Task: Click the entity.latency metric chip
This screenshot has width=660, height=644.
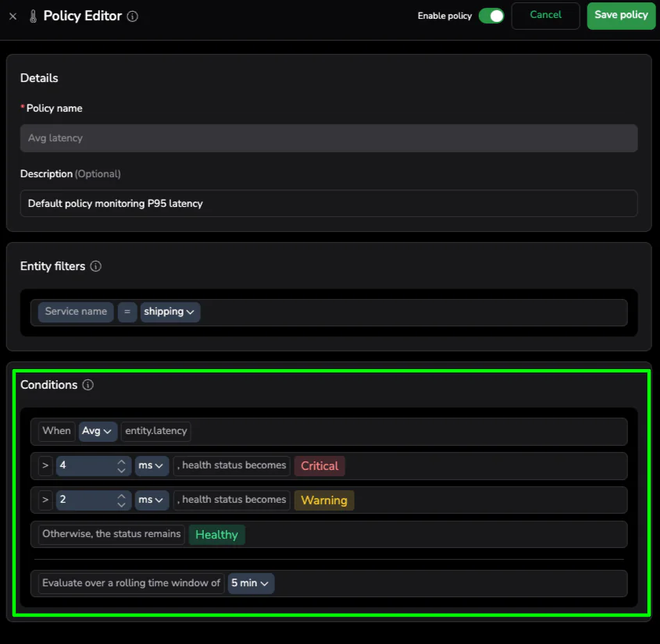Action: pyautogui.click(x=156, y=431)
